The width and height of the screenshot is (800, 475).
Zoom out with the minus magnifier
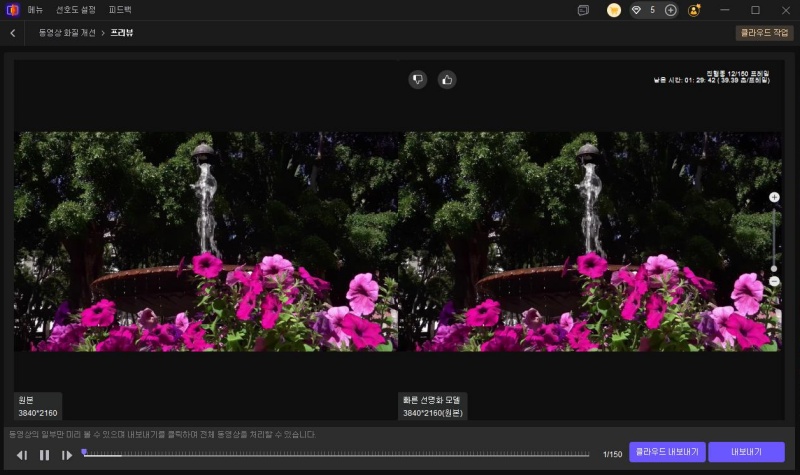tap(774, 282)
